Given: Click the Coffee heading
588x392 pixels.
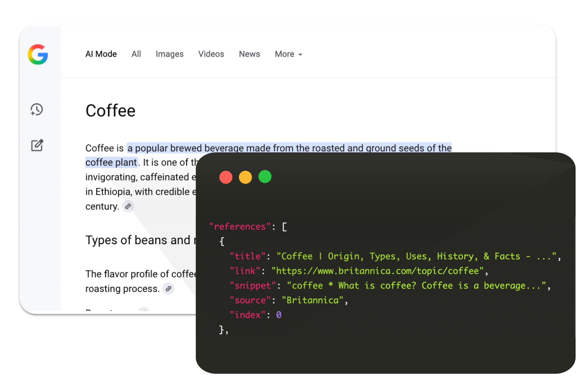Looking at the screenshot, I should (x=111, y=111).
